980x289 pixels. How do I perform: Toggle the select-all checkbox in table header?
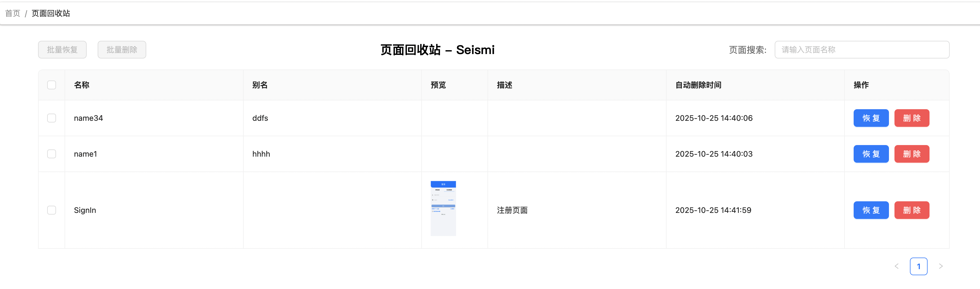coord(52,85)
